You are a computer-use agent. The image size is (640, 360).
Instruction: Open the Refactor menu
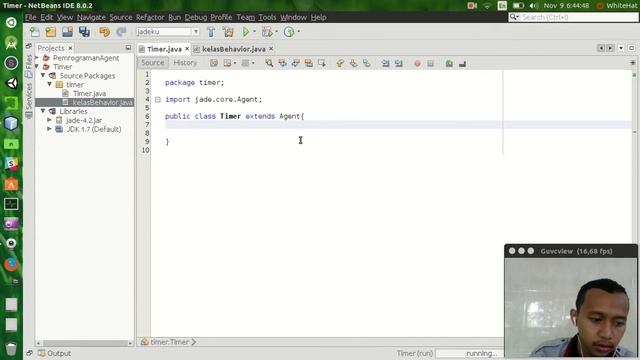[x=150, y=17]
